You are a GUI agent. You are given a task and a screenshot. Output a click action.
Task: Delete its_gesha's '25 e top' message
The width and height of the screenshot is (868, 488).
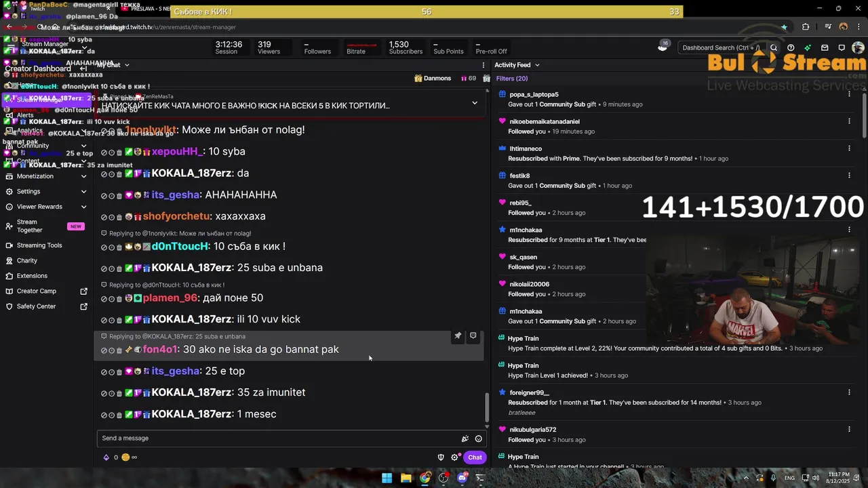119,372
